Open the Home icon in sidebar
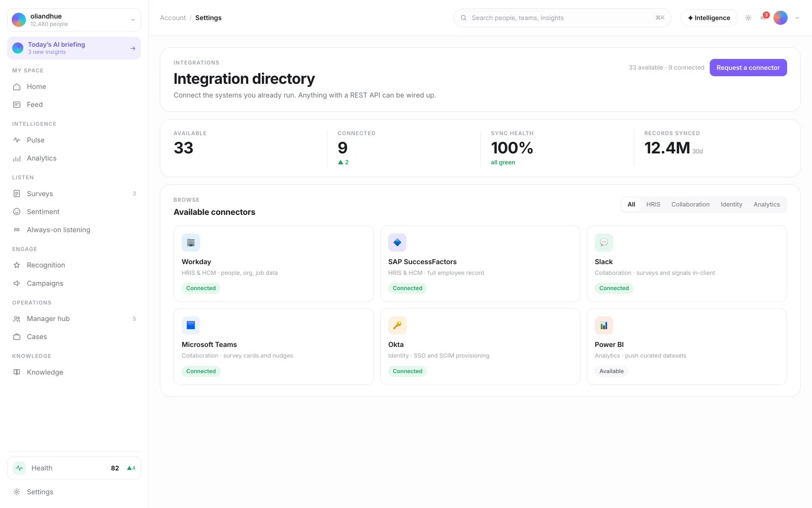This screenshot has height=508, width=812. tap(17, 87)
